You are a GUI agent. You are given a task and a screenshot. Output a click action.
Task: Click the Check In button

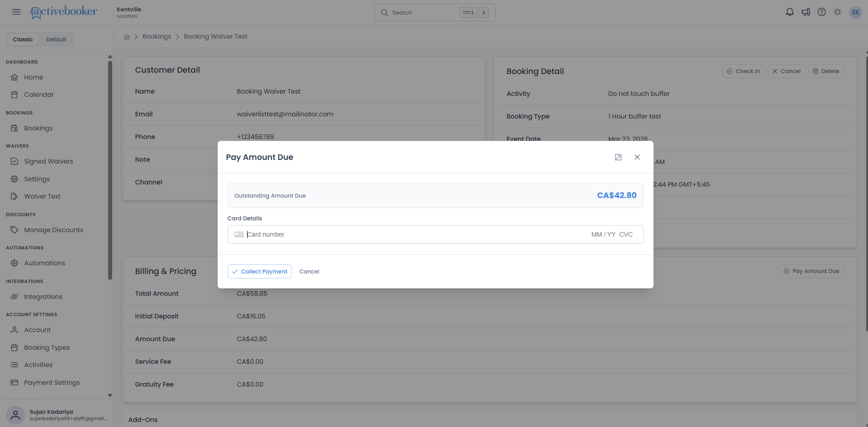[744, 71]
